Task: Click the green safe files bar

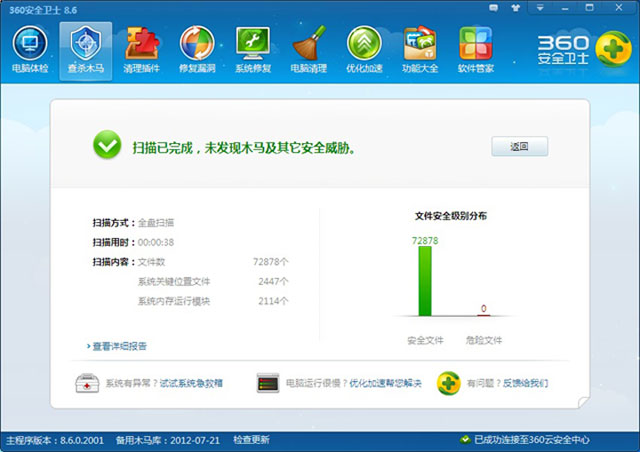Action: tap(425, 281)
